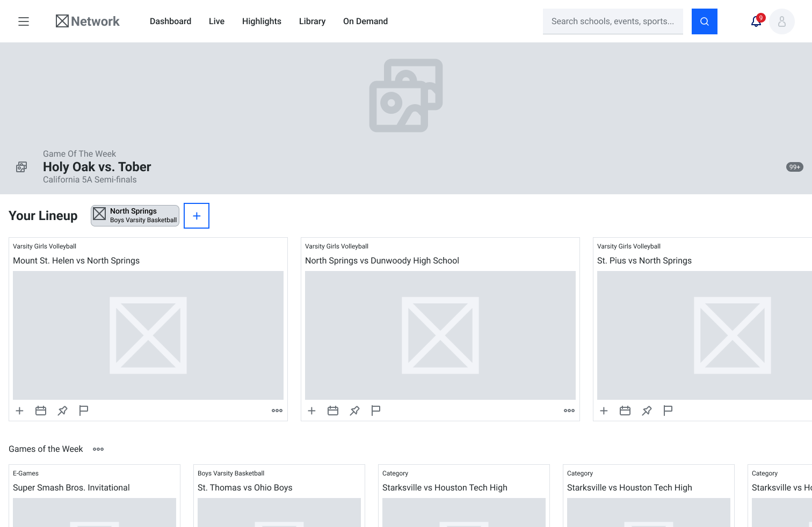812x527 pixels.
Task: Click California 5A Semi-finals subtitle
Action: coord(90,180)
